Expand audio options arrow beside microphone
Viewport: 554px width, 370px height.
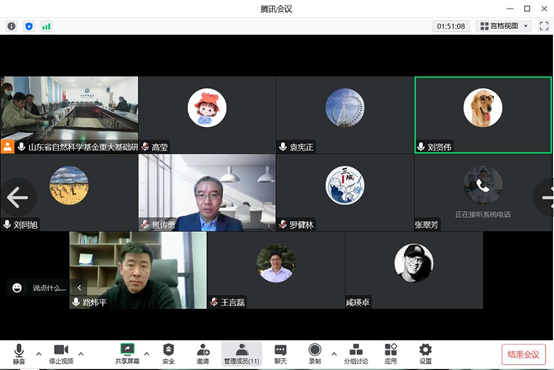pos(39,353)
